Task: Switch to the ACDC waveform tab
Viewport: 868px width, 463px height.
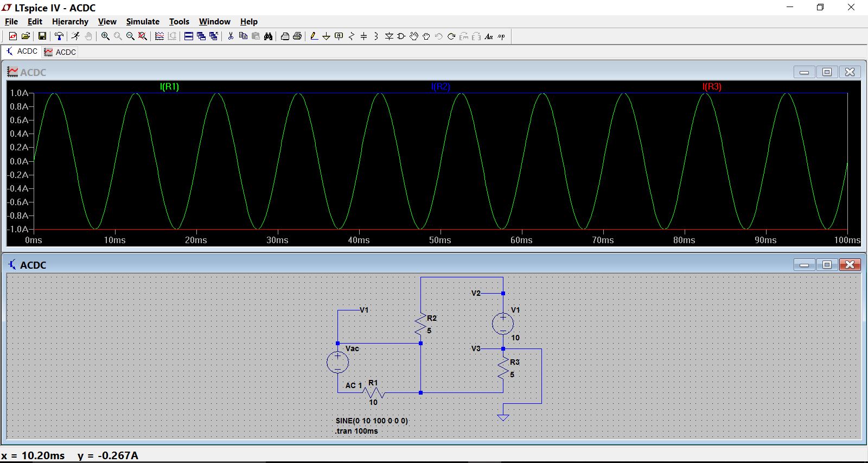Action: 60,52
